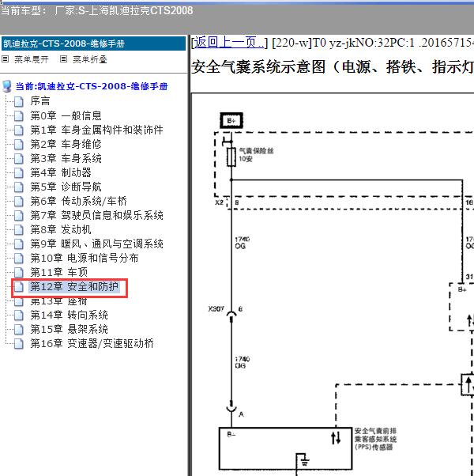Click root node 当前:凯迪拉克-CTS-2008-维修手册
The image size is (474, 476).
point(92,86)
